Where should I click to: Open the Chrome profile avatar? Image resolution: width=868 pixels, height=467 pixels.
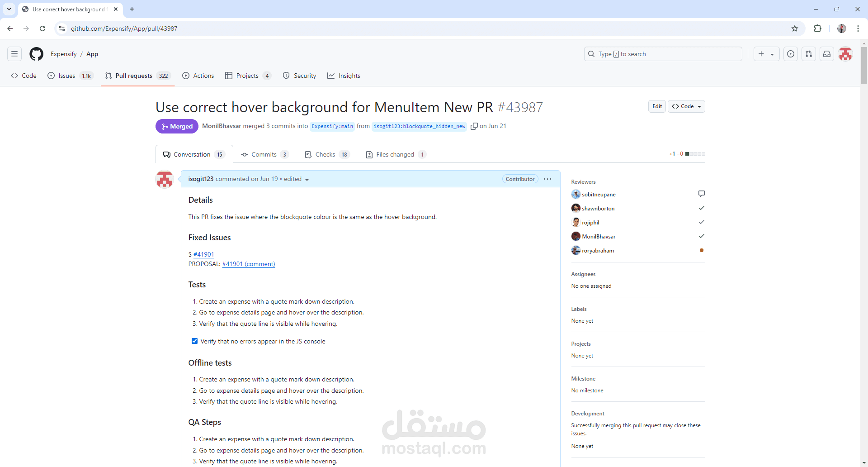pos(841,29)
